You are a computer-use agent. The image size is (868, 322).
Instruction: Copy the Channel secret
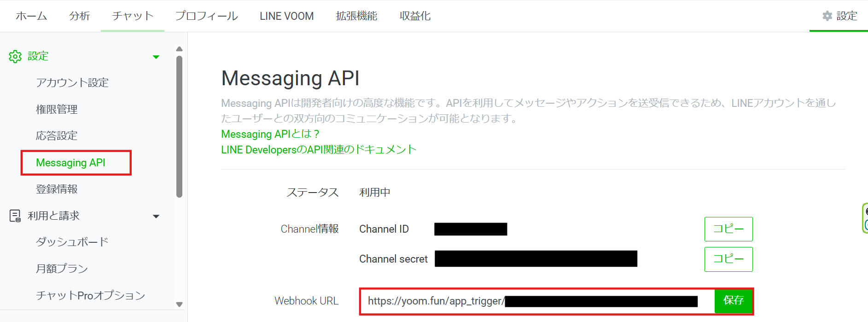click(x=728, y=259)
